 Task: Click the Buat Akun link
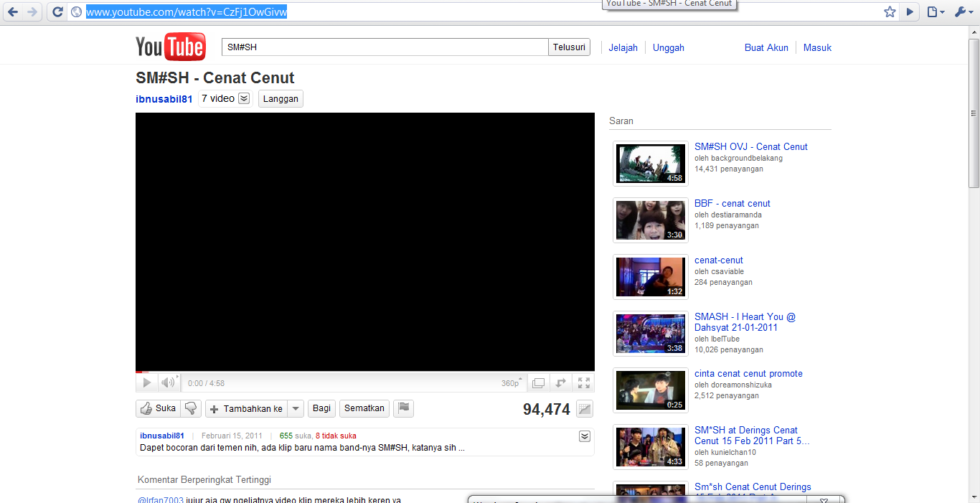766,47
